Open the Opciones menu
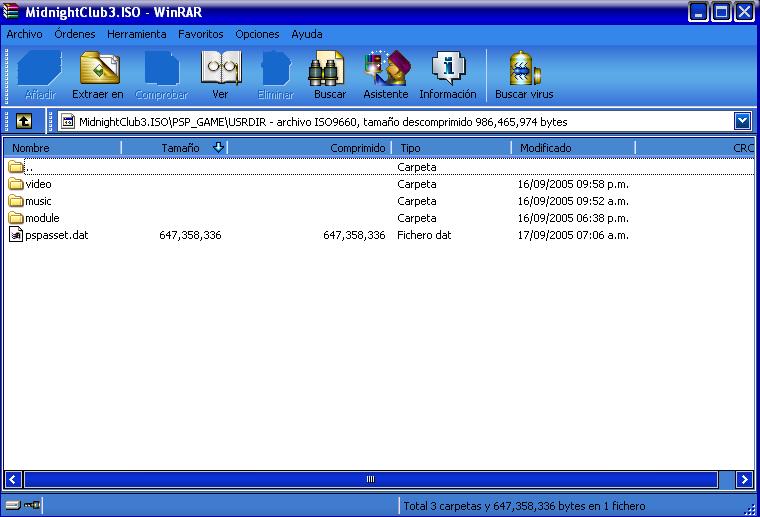The height and width of the screenshot is (517, 760). (x=257, y=34)
